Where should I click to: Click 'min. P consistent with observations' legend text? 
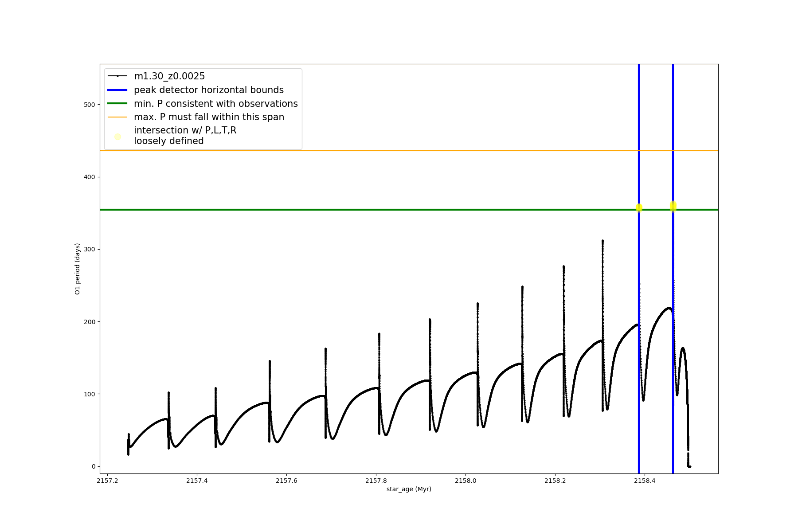click(x=215, y=104)
